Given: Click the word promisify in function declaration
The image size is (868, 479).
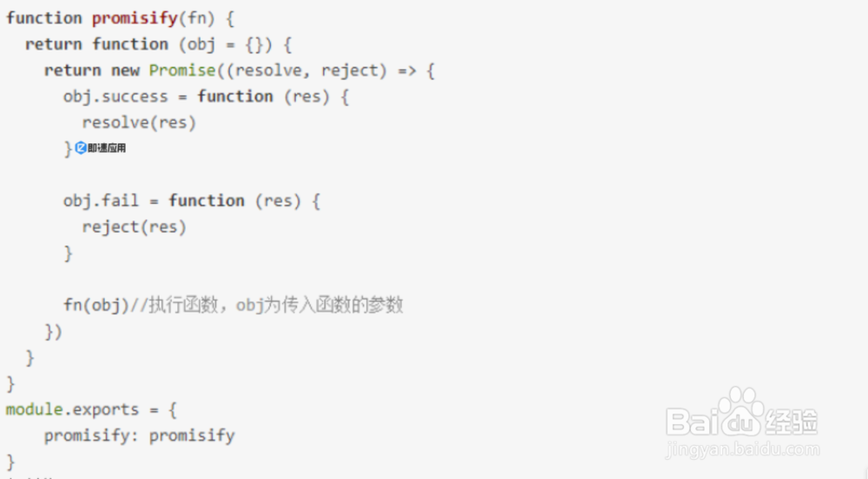Looking at the screenshot, I should (134, 18).
